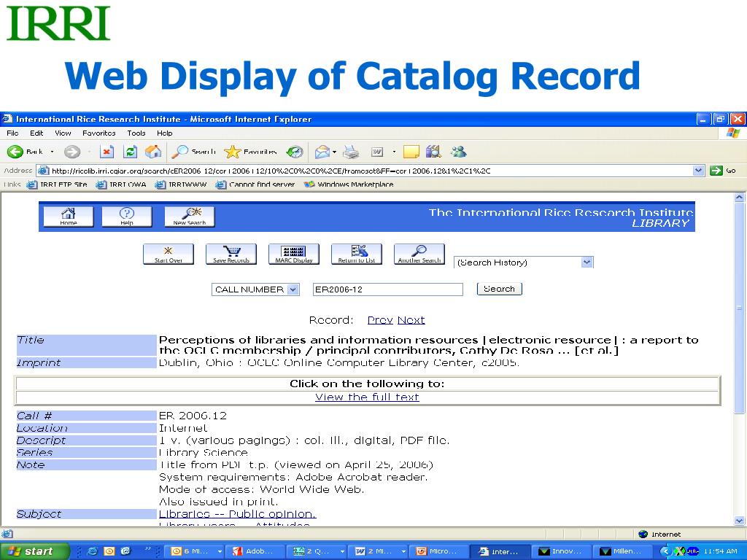Click the browser Back arrow icon
This screenshot has height=560, width=747.
(x=15, y=152)
